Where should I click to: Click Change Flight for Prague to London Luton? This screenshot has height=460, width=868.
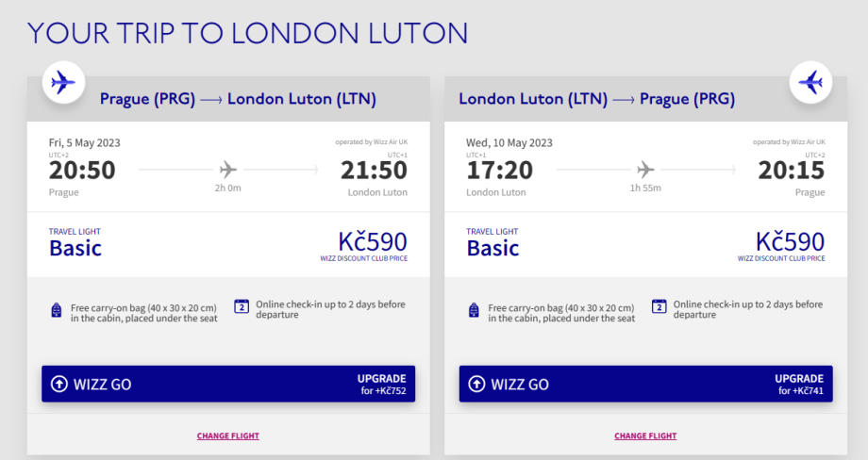click(x=228, y=435)
